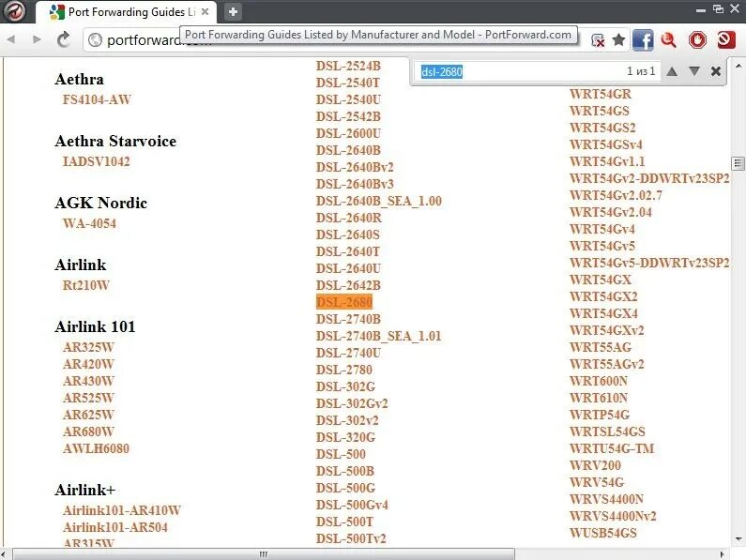
Task: Reload the current page
Action: pyautogui.click(x=63, y=39)
